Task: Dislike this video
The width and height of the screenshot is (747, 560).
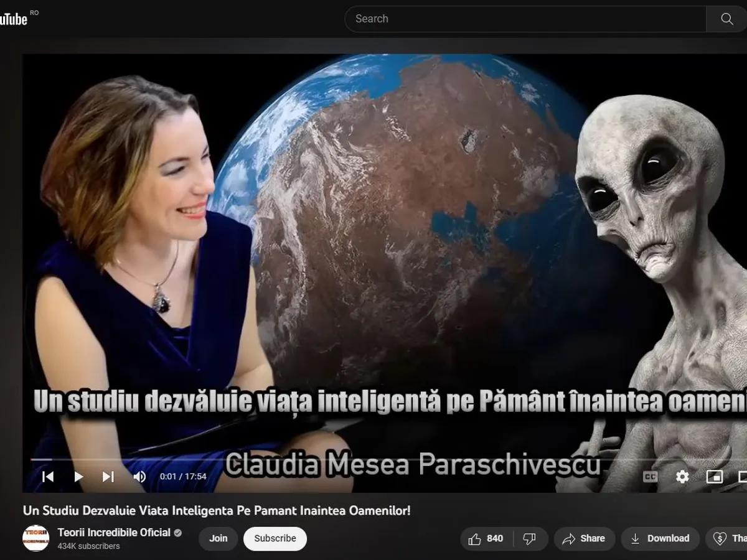Action: pyautogui.click(x=529, y=538)
